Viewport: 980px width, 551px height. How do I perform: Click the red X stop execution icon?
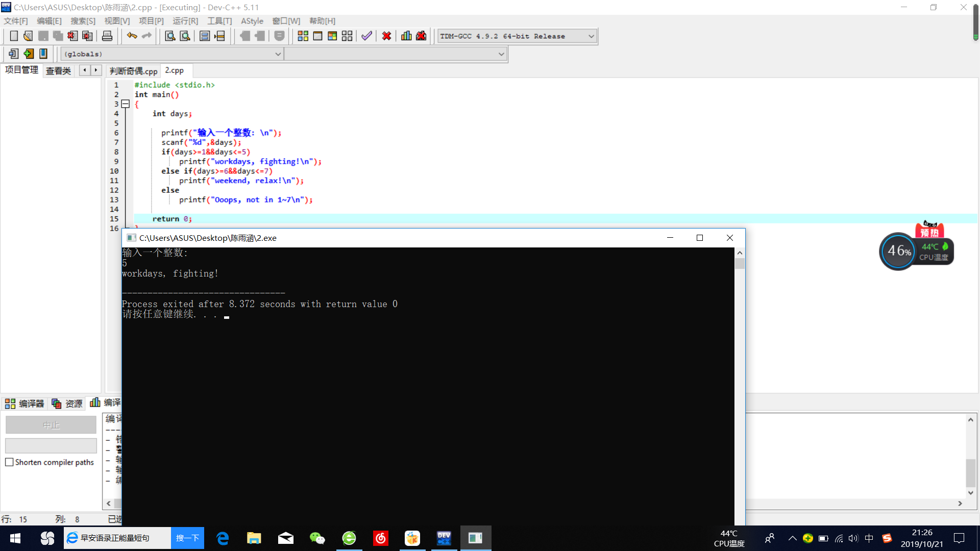point(386,36)
